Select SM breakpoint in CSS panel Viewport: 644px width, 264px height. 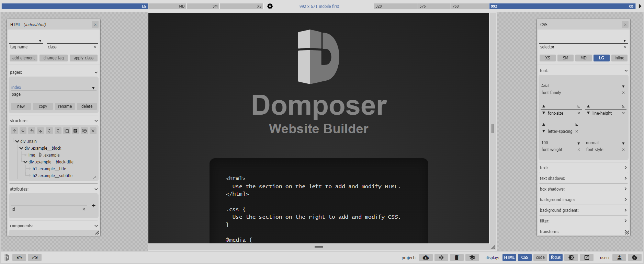565,58
